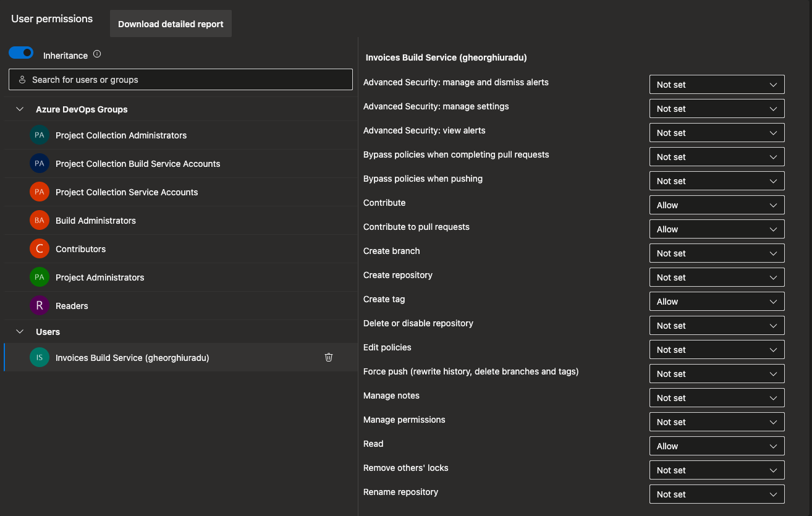812x516 pixels.
Task: Click the Contributors C avatar icon
Action: 38,248
